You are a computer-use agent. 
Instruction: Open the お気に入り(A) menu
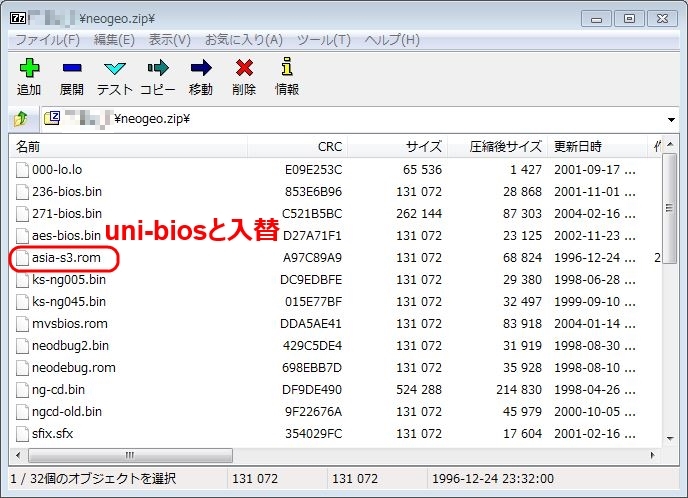click(244, 40)
